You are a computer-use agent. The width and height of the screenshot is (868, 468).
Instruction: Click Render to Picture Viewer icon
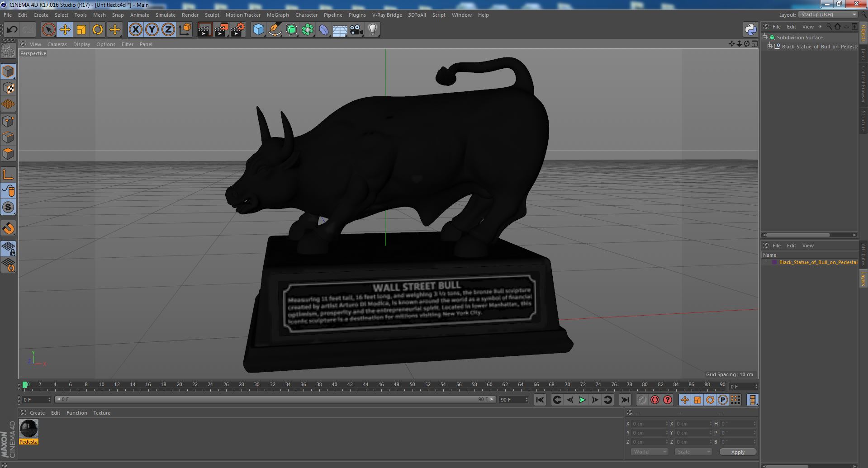tap(221, 30)
